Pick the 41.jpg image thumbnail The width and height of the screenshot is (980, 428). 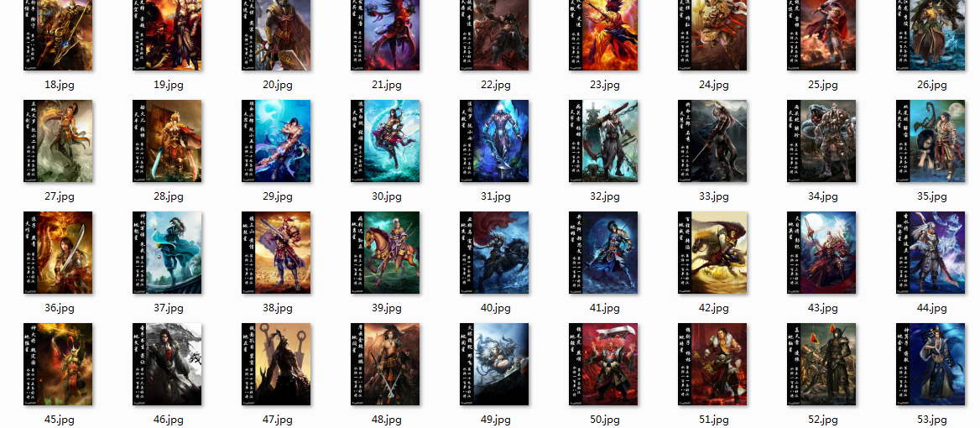tap(603, 253)
